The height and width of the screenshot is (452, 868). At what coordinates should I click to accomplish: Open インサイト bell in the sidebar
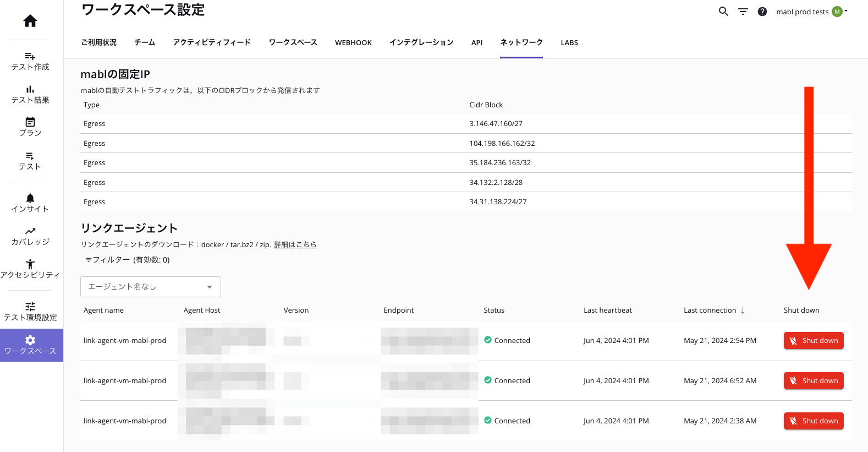pos(30,203)
